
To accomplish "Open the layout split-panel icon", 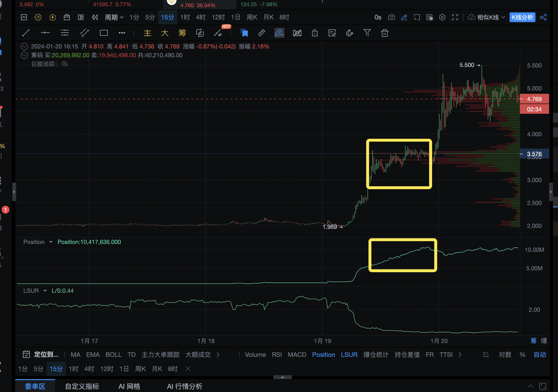I will tap(81, 17).
